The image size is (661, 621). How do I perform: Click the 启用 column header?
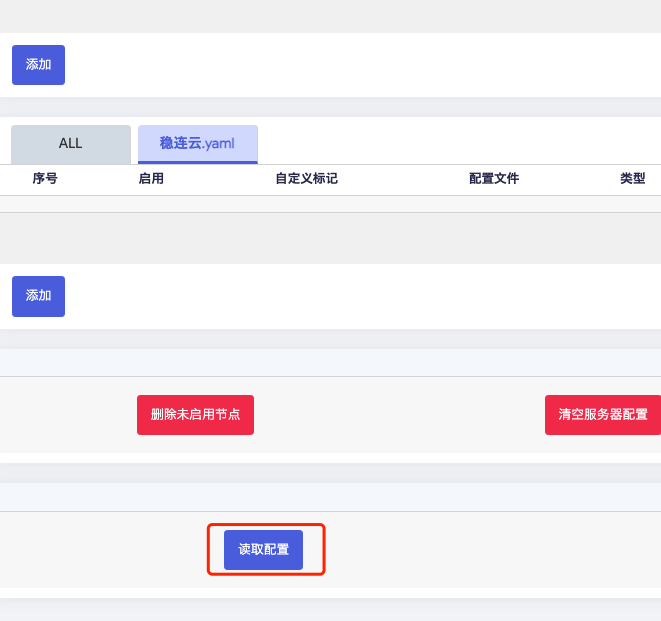click(151, 179)
